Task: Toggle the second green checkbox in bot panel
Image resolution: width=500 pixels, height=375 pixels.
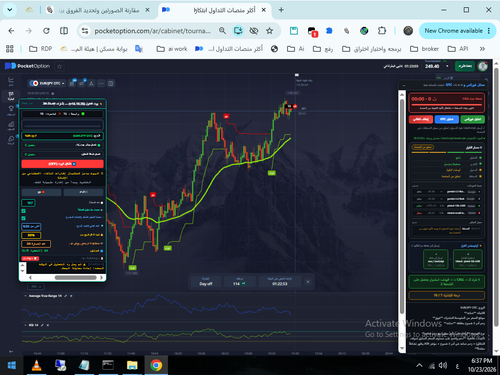Action: pyautogui.click(x=23, y=218)
